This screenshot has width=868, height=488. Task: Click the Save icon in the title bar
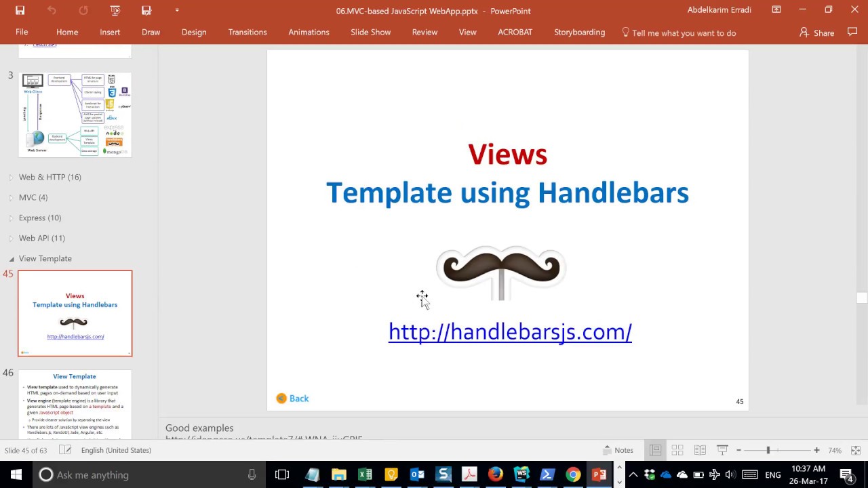20,10
